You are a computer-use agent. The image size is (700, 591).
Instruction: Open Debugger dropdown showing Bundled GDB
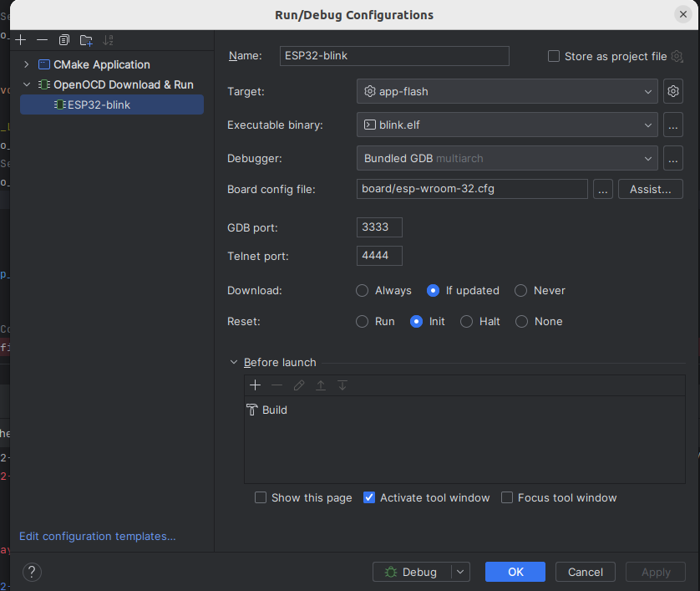pos(507,158)
